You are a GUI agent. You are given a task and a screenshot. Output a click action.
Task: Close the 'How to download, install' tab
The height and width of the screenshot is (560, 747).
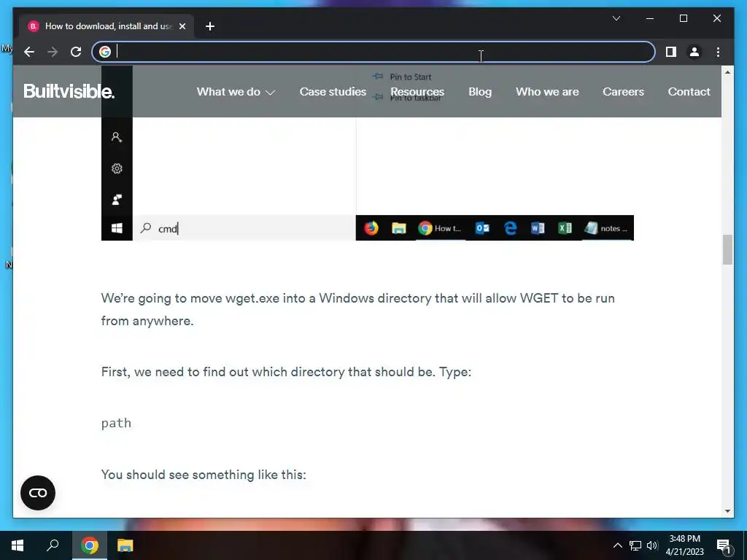pyautogui.click(x=182, y=26)
